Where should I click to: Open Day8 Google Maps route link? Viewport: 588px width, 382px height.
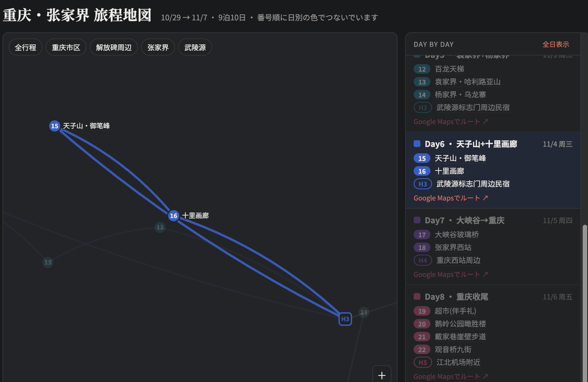pos(451,376)
